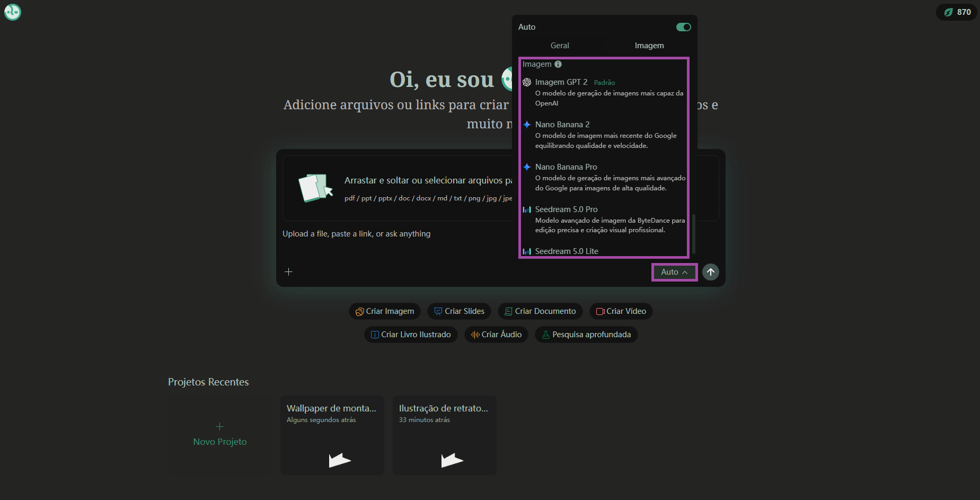The width and height of the screenshot is (980, 500).
Task: Click the info icon beside Imagem heading
Action: coord(558,64)
